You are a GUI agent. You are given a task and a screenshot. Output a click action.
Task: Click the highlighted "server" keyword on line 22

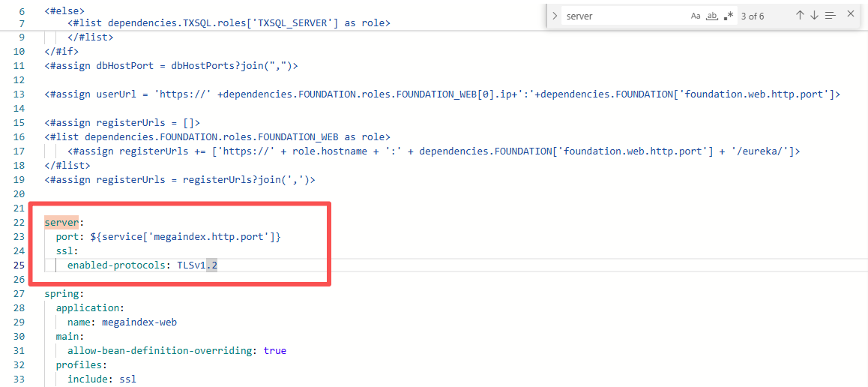click(61, 223)
